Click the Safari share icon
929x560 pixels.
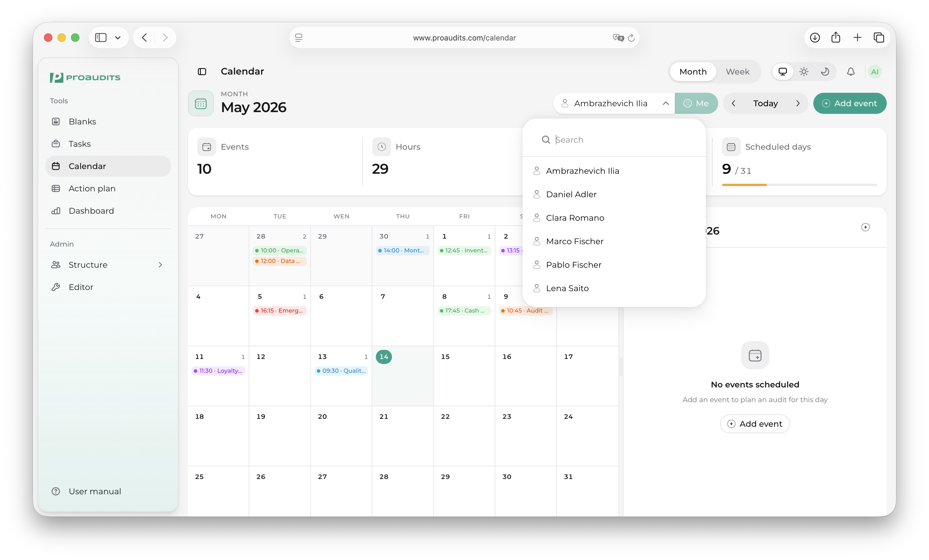tap(836, 38)
